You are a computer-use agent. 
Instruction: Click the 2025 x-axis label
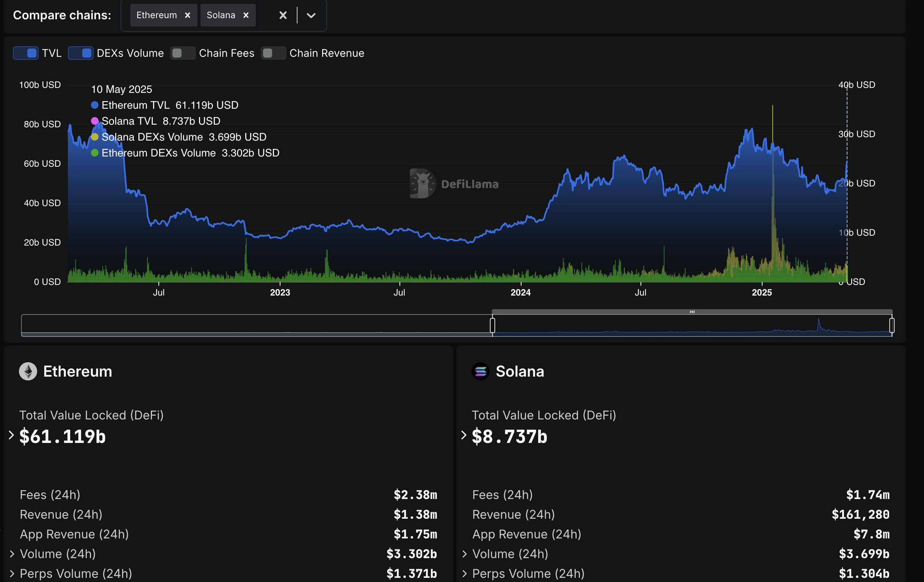[762, 293]
